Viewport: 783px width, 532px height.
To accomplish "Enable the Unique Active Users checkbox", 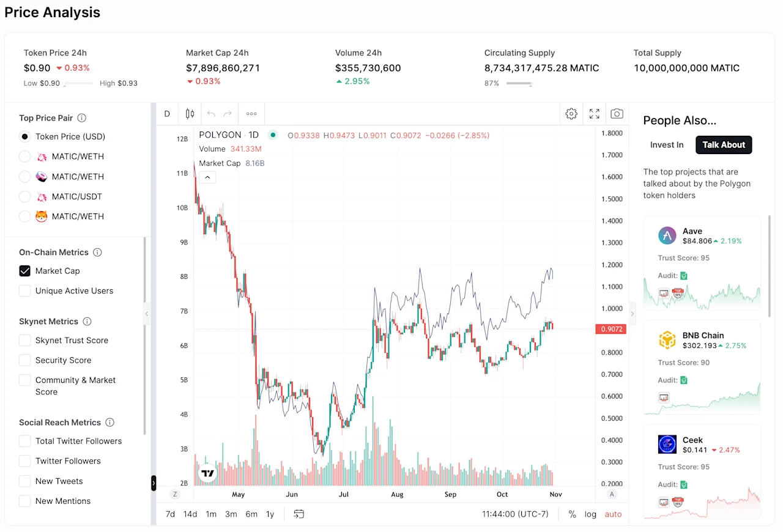I will point(25,291).
